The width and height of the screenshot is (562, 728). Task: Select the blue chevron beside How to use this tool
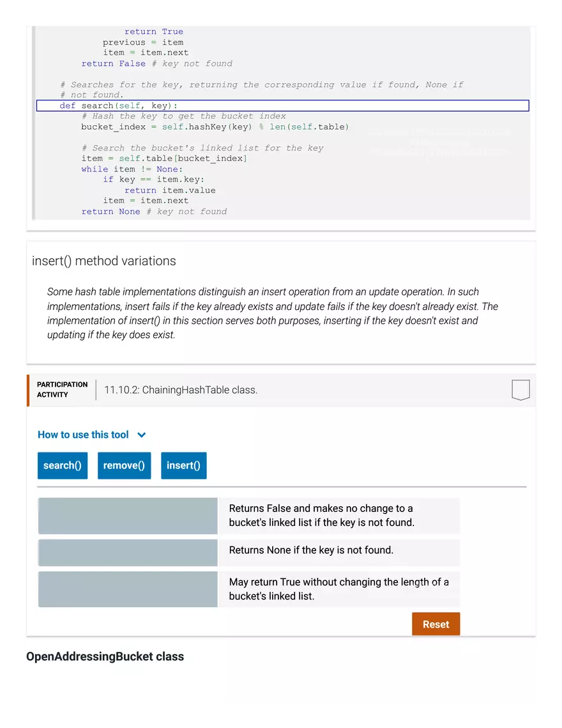[142, 434]
